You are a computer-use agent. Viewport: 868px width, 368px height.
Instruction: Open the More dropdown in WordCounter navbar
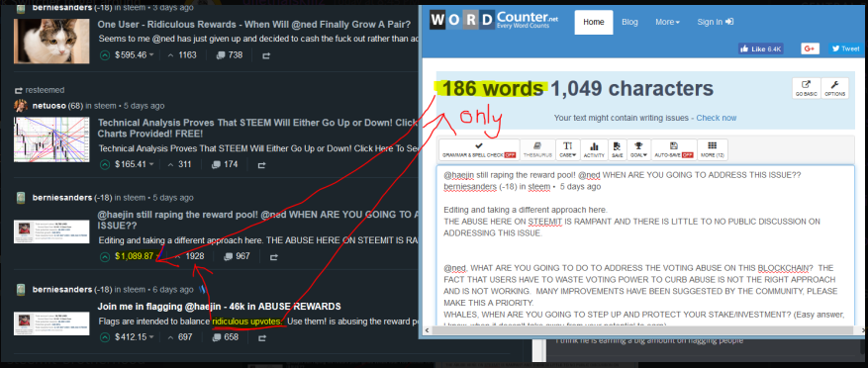(x=668, y=22)
